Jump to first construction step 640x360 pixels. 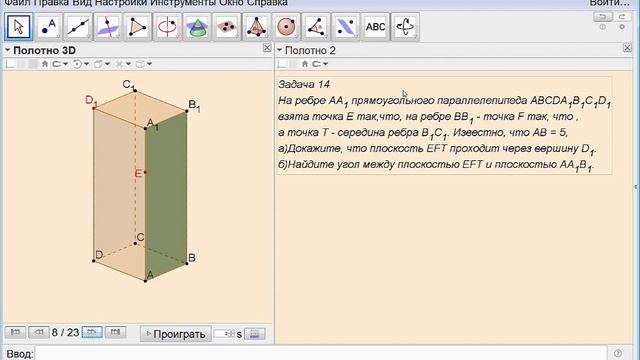tap(15, 333)
